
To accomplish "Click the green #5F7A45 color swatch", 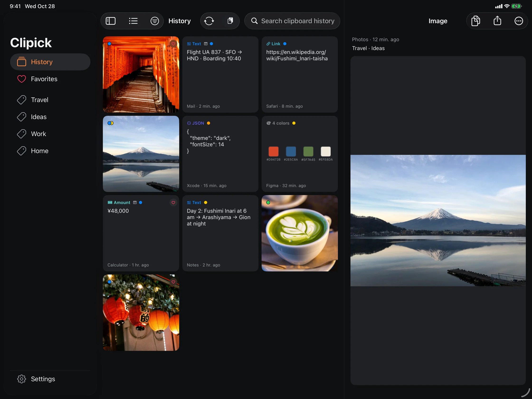I will coord(308,152).
